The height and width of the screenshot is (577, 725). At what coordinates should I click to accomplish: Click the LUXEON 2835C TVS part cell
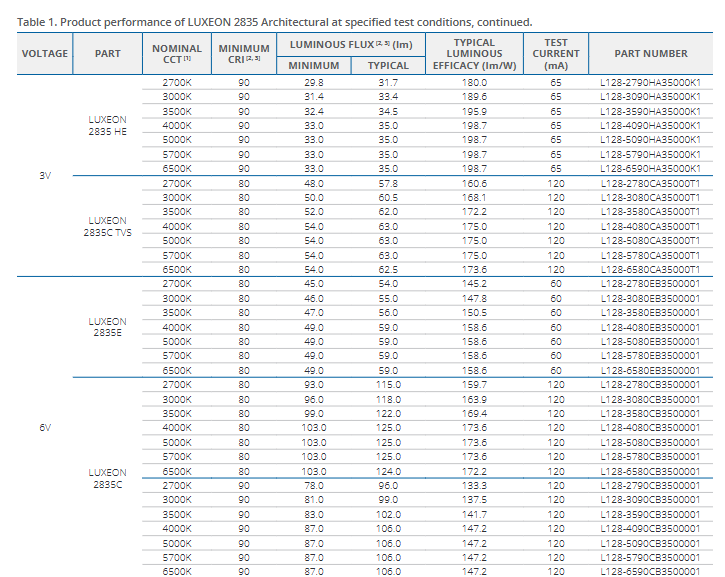coord(107,226)
